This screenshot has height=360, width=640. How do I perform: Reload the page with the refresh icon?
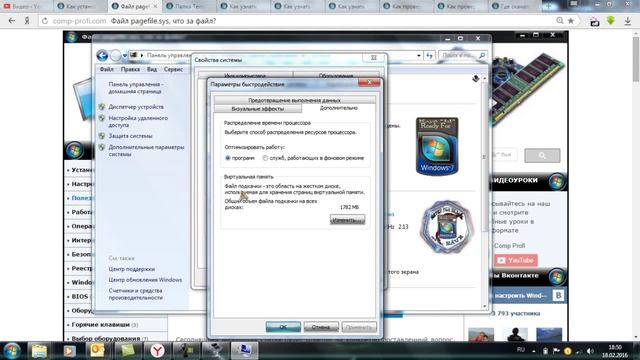click(x=44, y=21)
